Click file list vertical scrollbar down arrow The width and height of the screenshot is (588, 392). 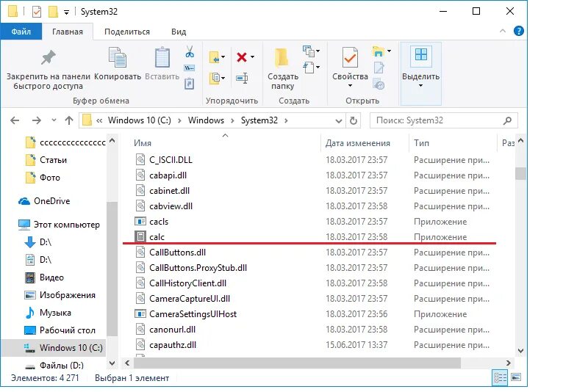click(x=520, y=351)
